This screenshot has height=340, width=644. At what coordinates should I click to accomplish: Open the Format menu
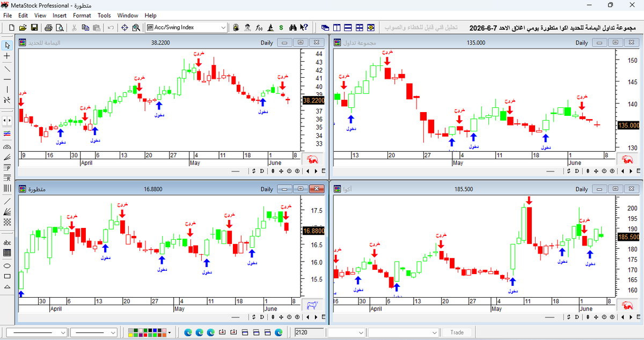point(82,16)
